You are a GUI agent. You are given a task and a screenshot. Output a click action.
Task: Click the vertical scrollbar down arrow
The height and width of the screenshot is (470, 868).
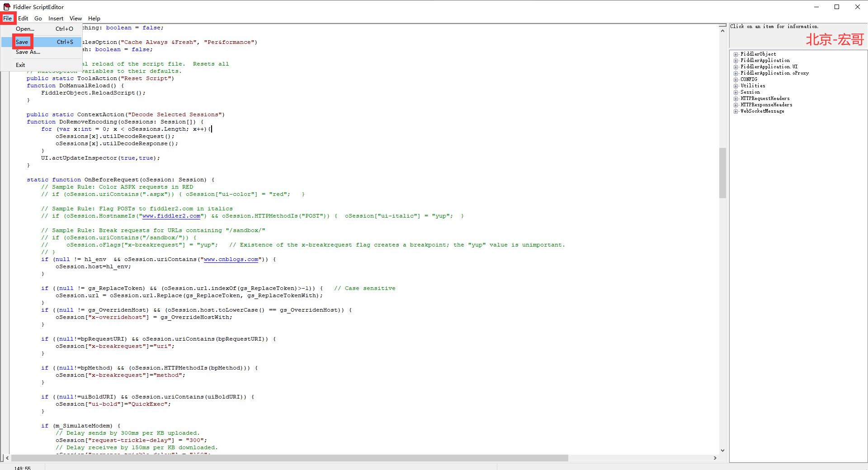click(x=722, y=450)
